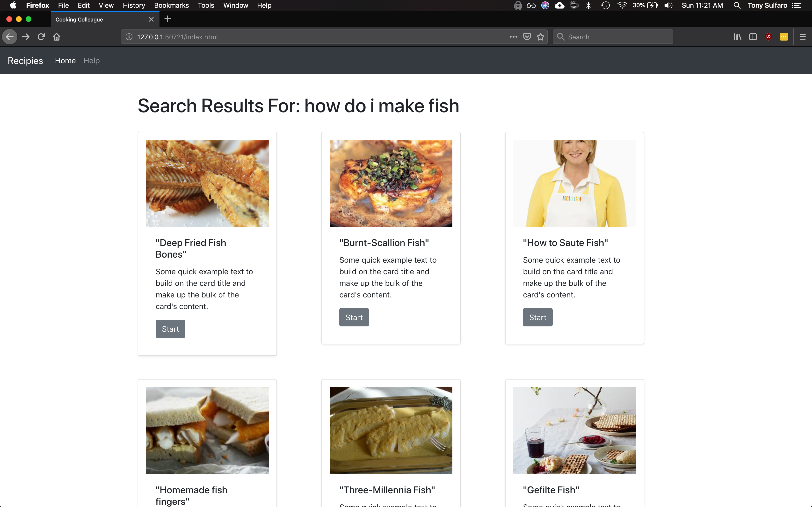Click the browser back arrow button
The width and height of the screenshot is (812, 507).
[10, 37]
